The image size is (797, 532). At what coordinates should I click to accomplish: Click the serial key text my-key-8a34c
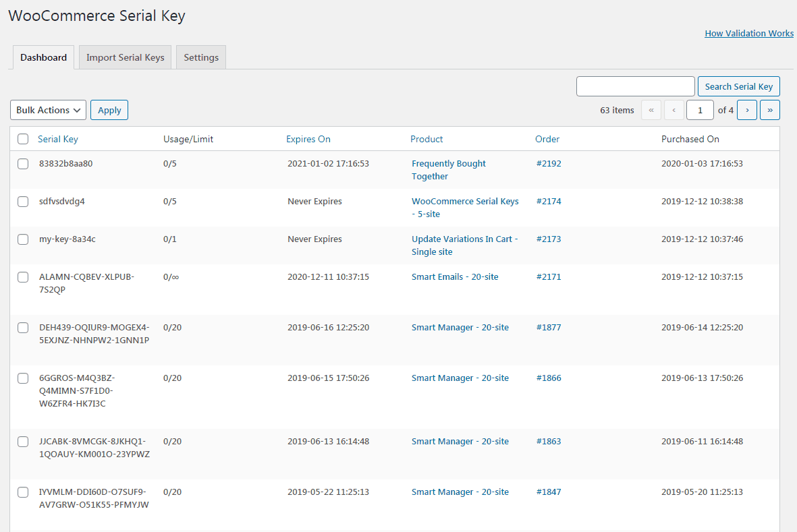point(67,239)
